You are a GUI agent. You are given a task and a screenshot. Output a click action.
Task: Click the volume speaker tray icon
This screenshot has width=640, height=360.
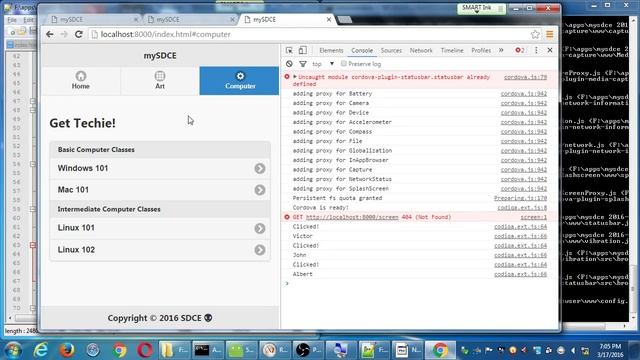tap(573, 351)
